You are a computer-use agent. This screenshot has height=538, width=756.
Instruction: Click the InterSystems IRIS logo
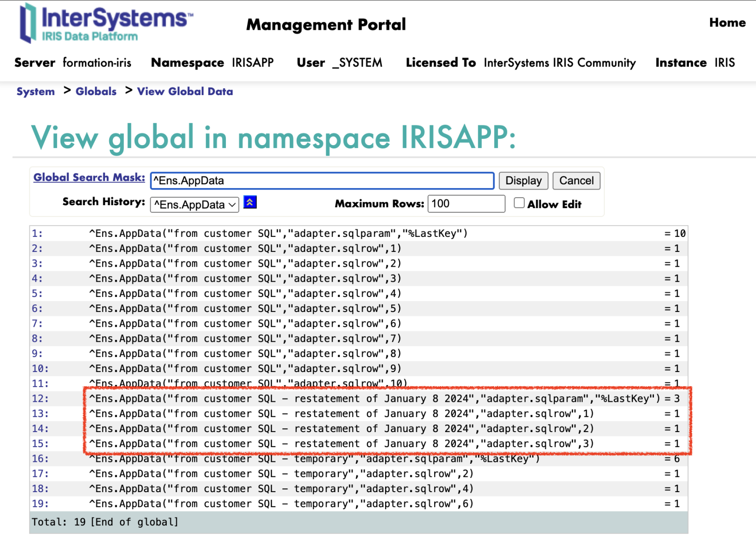pos(106,24)
